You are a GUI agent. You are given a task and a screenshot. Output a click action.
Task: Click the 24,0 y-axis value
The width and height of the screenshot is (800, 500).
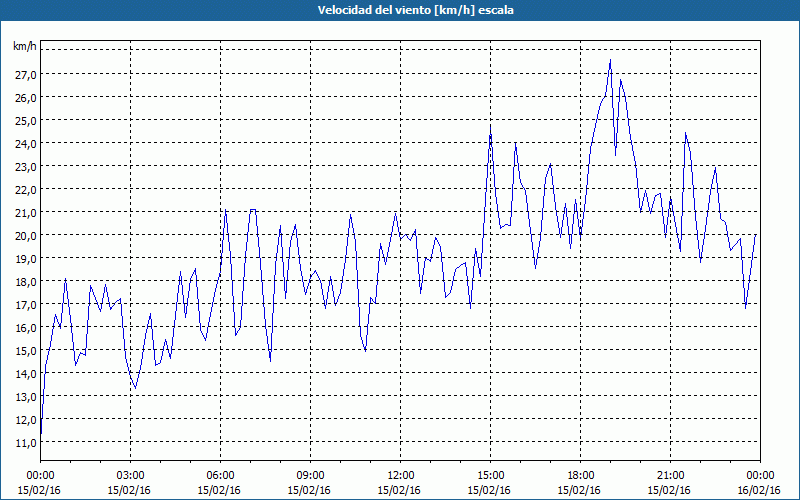pyautogui.click(x=25, y=143)
